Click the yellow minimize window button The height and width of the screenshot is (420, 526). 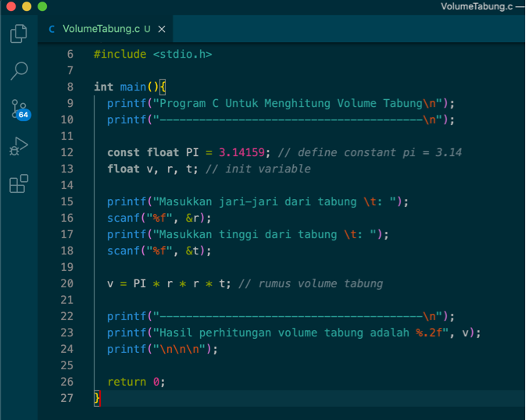(26, 6)
